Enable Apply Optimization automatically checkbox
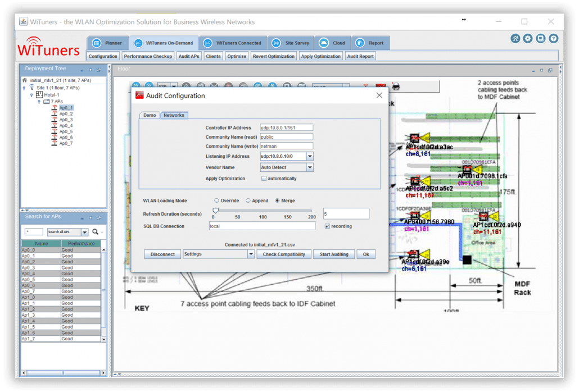The width and height of the screenshot is (579, 392). (264, 179)
